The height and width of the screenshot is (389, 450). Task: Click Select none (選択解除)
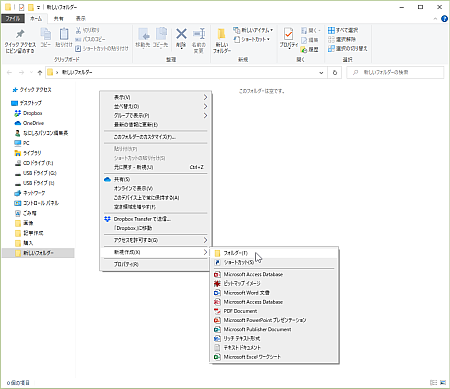342,39
